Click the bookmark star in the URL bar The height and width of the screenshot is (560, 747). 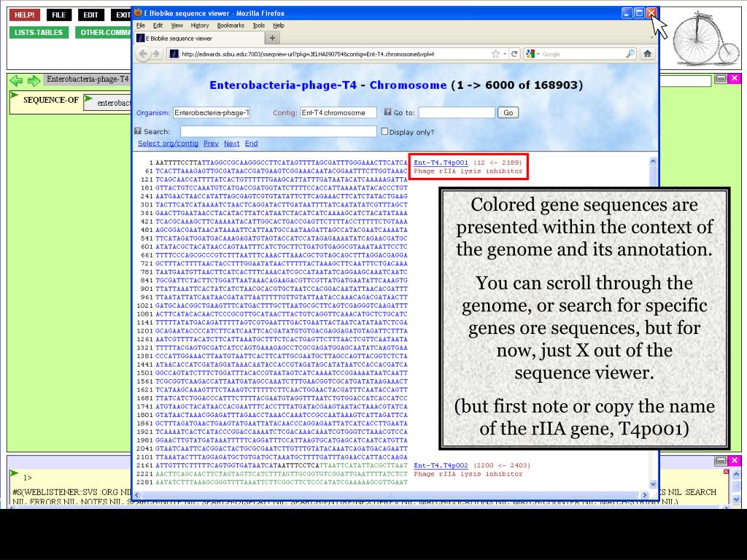(495, 54)
